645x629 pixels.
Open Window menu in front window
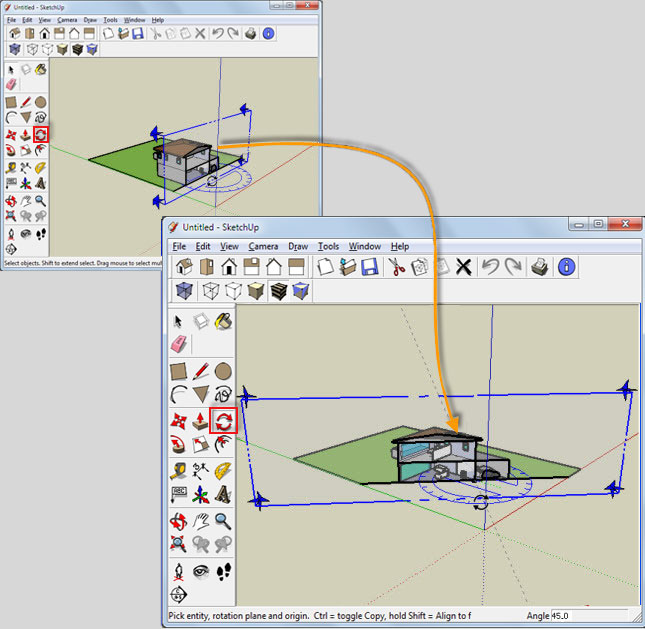[365, 246]
